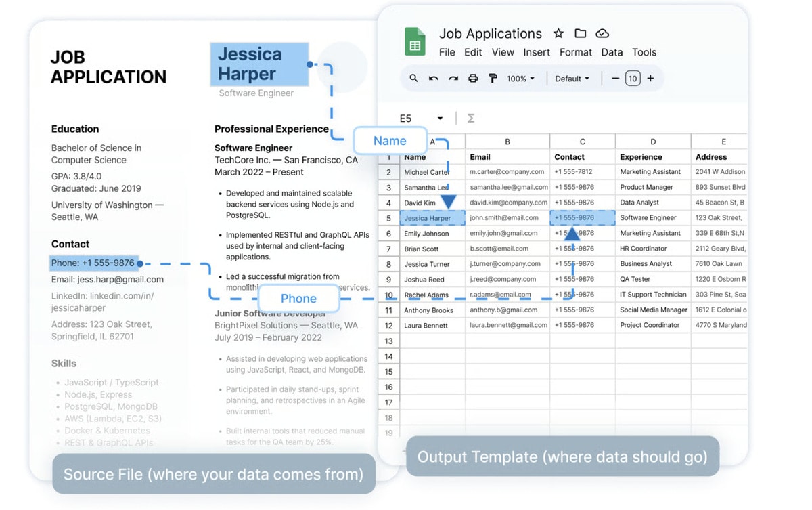812x510 pixels.
Task: Click the Emily Johnson name cell
Action: click(432, 233)
